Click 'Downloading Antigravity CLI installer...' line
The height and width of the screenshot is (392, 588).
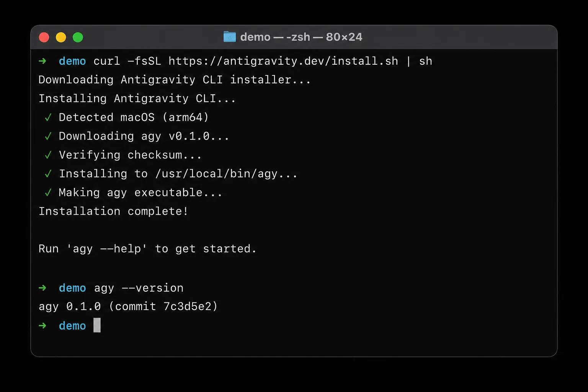click(x=175, y=80)
